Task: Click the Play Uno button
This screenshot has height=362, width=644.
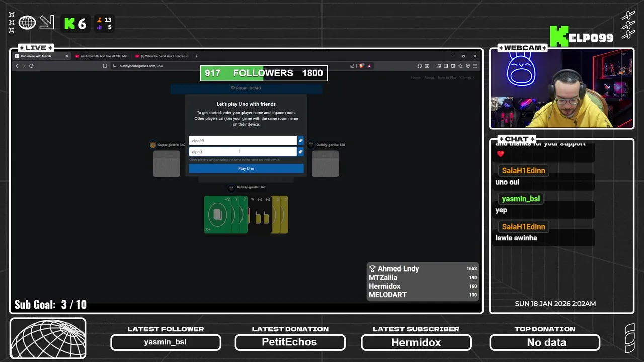Action: click(x=246, y=169)
